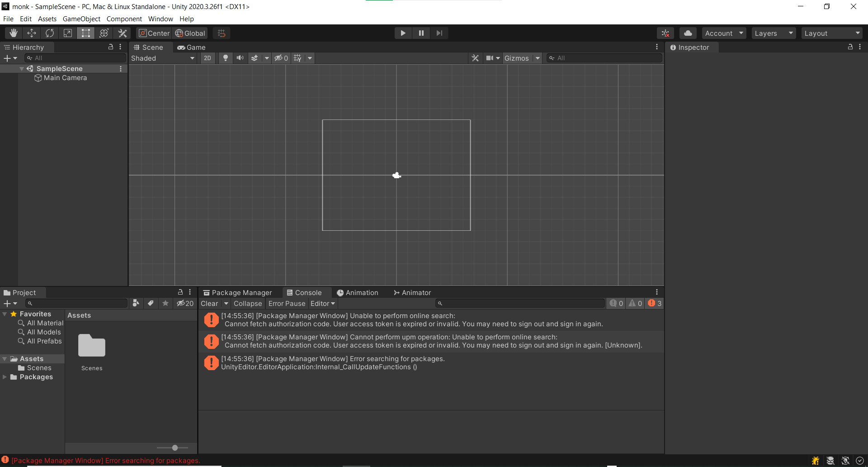Toggle Collapse in Console

(x=248, y=304)
